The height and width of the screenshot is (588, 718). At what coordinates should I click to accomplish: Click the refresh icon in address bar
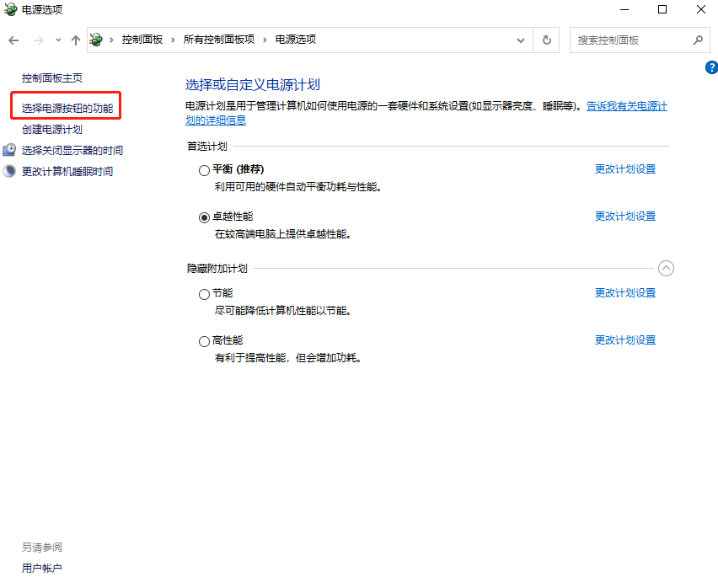click(x=545, y=39)
